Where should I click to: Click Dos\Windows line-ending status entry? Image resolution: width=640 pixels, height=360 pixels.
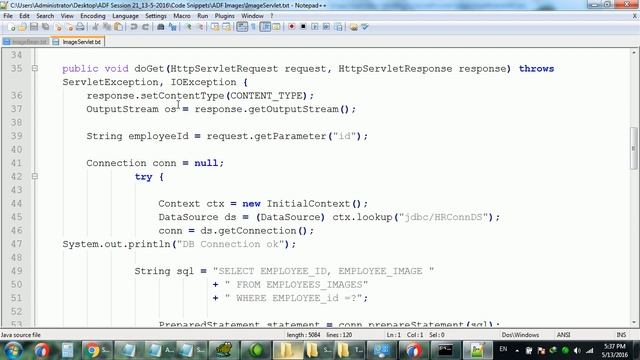[x=520, y=335]
